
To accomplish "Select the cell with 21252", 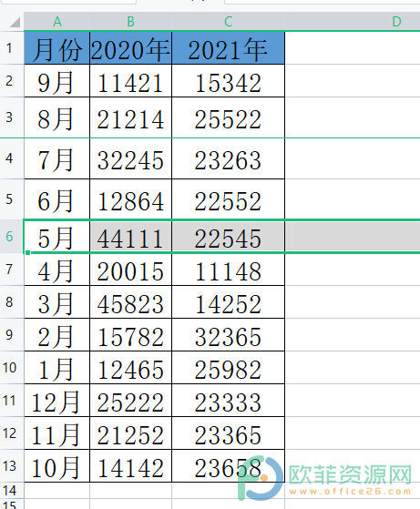I will pos(130,433).
